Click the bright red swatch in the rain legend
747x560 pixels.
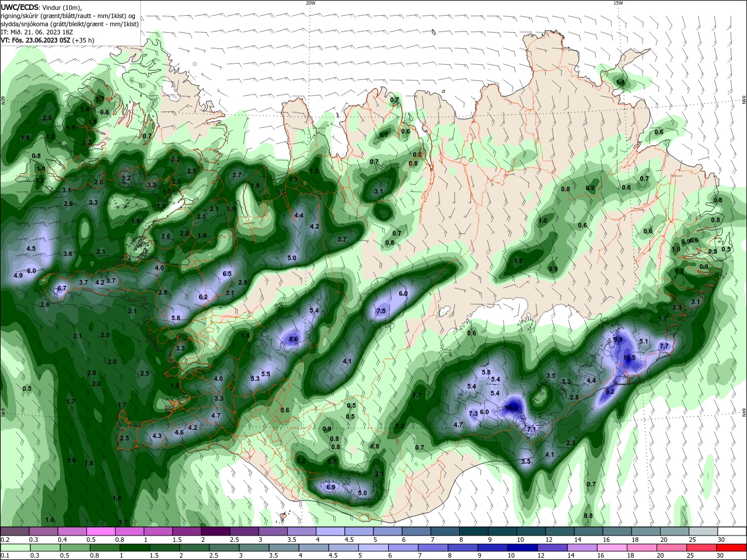pos(732,548)
